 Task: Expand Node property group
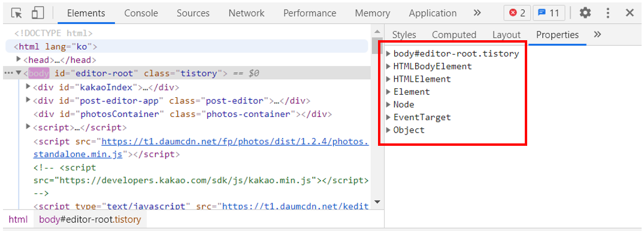[389, 104]
